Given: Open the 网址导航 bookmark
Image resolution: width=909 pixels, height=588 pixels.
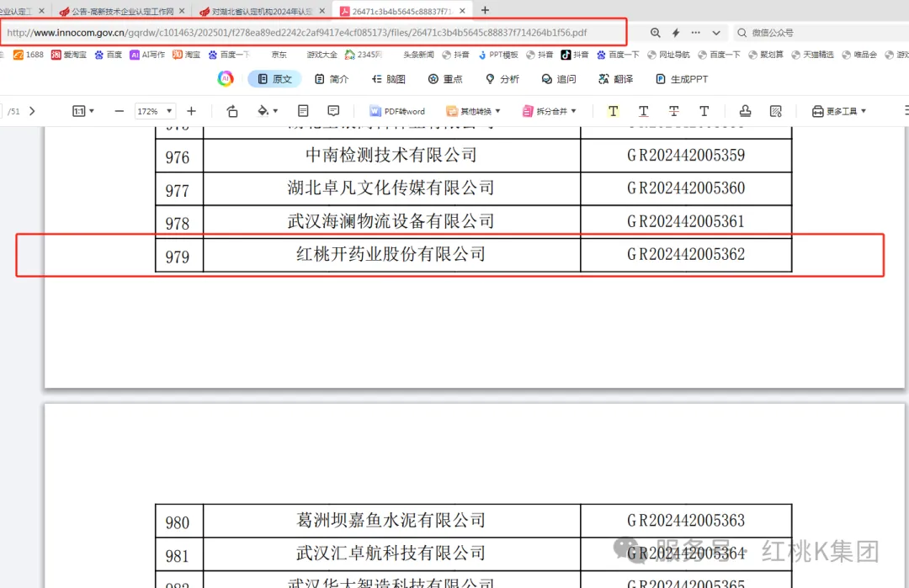Looking at the screenshot, I should (x=668, y=55).
